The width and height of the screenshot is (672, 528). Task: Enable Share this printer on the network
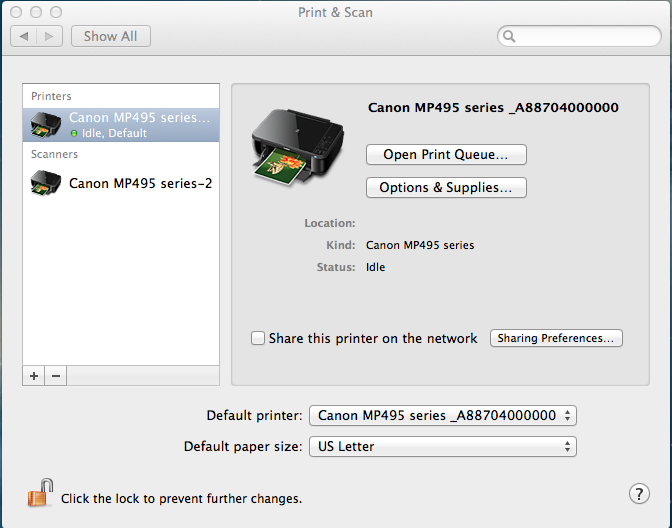(258, 338)
